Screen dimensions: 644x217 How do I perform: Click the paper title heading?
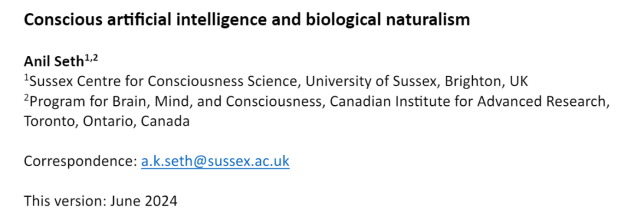coord(246,20)
